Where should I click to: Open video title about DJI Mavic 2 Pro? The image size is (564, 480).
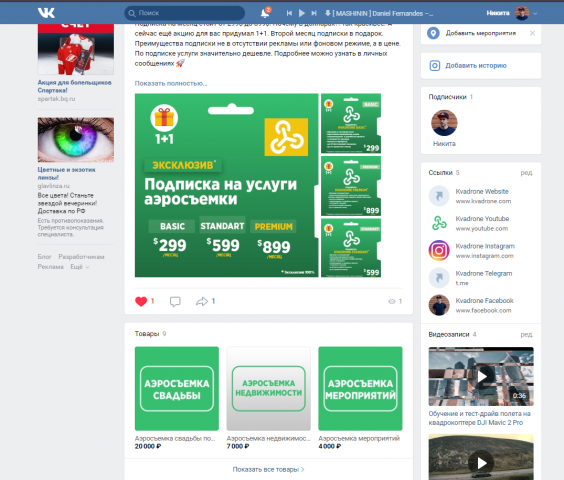[479, 418]
